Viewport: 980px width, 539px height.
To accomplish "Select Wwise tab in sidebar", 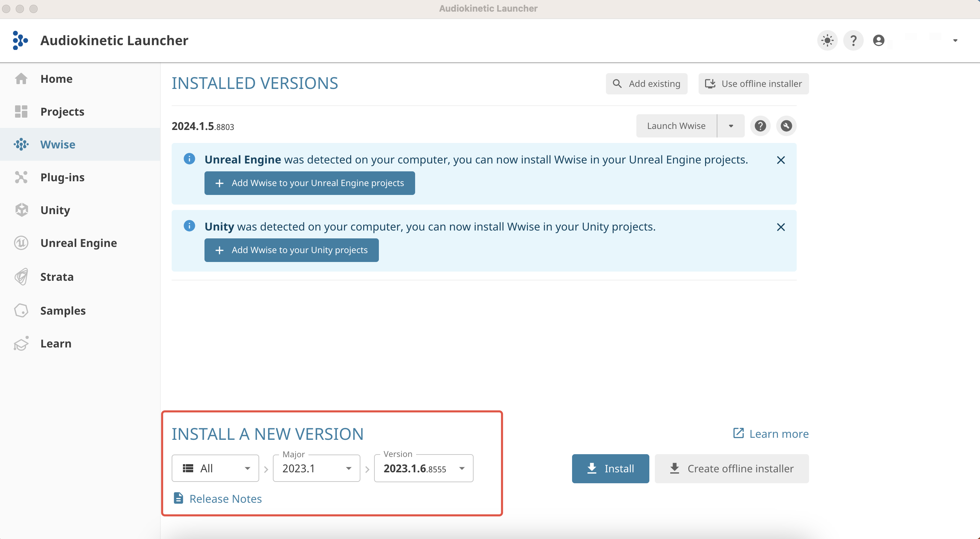I will click(x=80, y=145).
